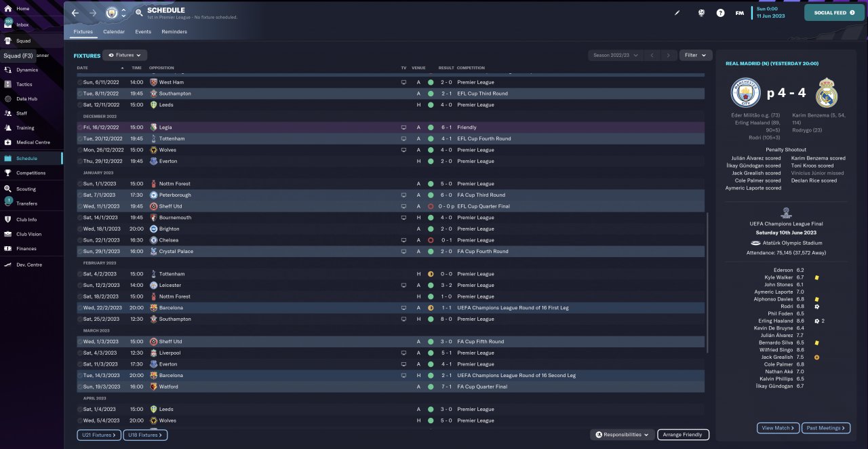Viewport: 868px width, 449px height.
Task: Click the Real Madrid crest in match panel
Action: coord(827,93)
